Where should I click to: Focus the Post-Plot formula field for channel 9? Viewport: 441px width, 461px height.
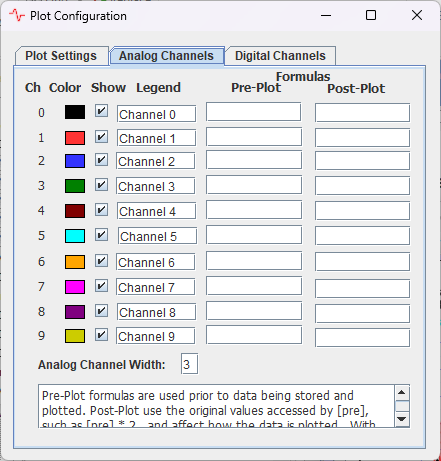[362, 338]
